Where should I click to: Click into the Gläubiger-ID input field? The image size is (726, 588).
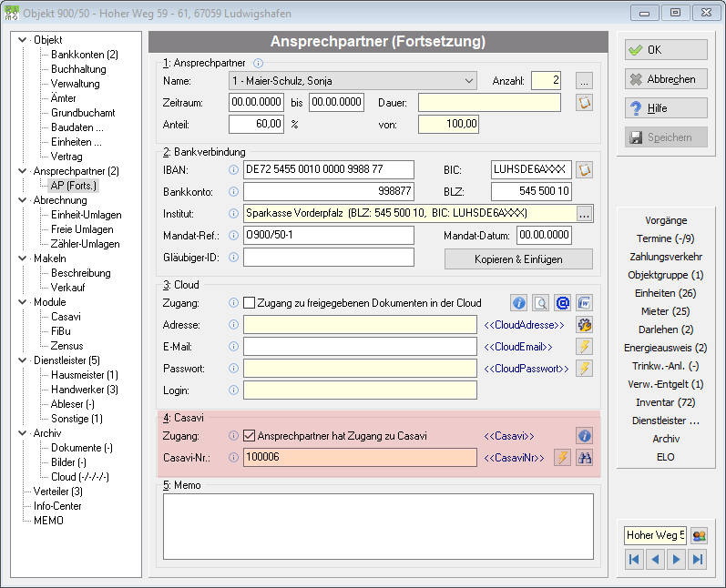[329, 258]
